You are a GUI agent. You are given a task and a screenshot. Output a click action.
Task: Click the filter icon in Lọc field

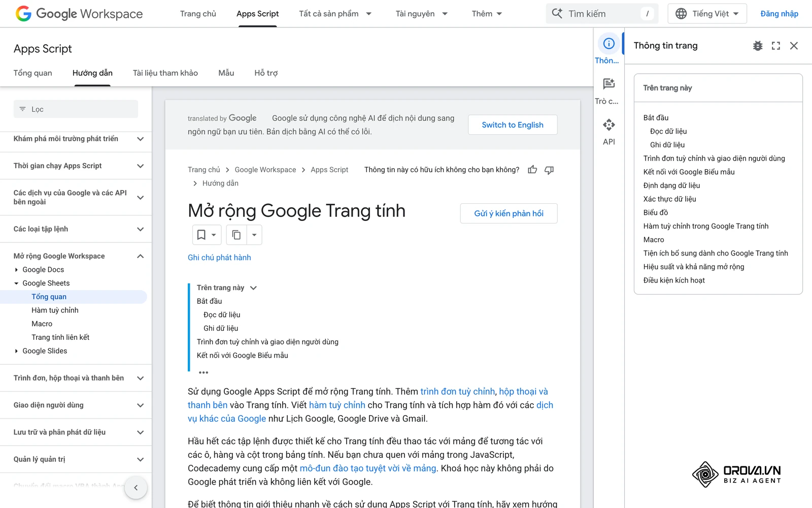click(x=22, y=109)
